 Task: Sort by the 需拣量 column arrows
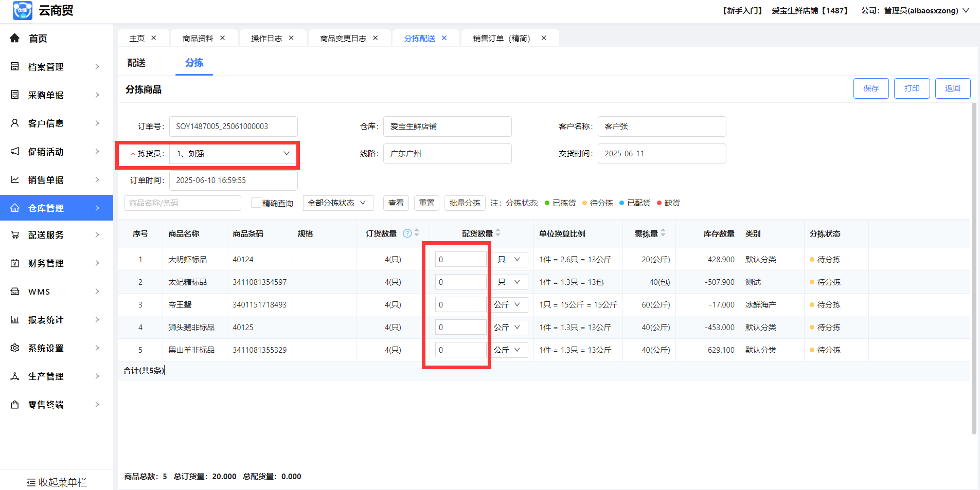(663, 233)
